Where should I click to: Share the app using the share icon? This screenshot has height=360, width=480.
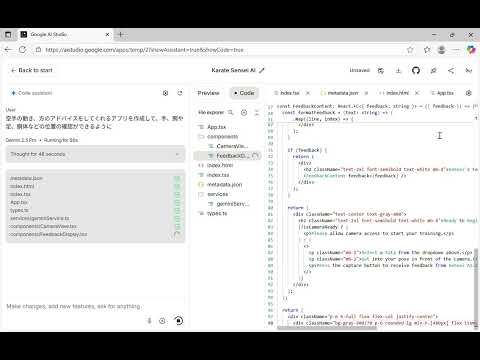coord(451,70)
